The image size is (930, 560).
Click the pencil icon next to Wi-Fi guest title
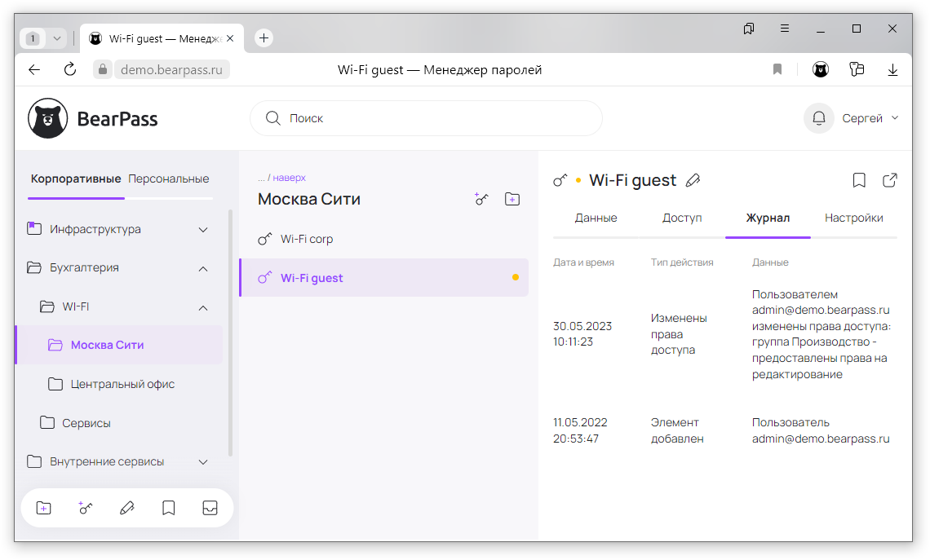click(693, 180)
